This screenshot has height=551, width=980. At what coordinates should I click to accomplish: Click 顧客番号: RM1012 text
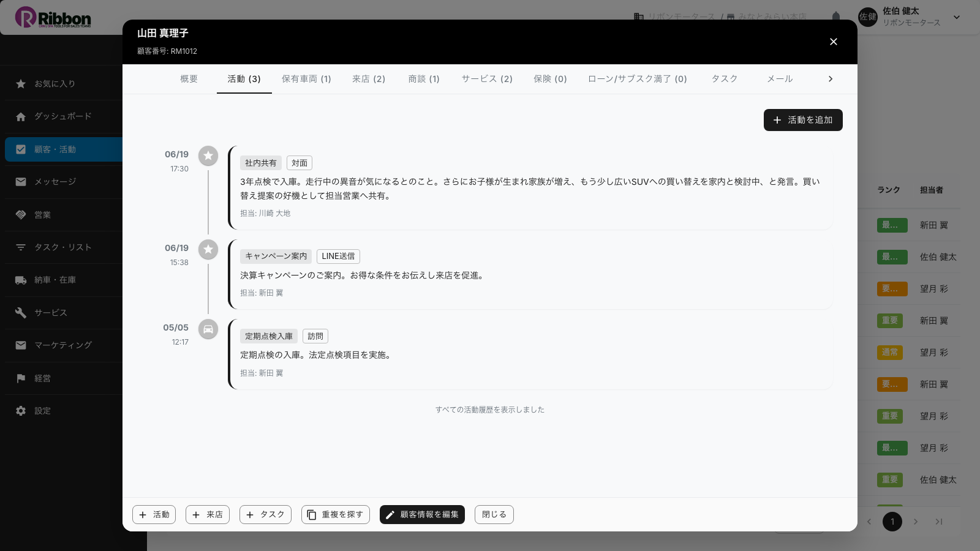tap(167, 51)
